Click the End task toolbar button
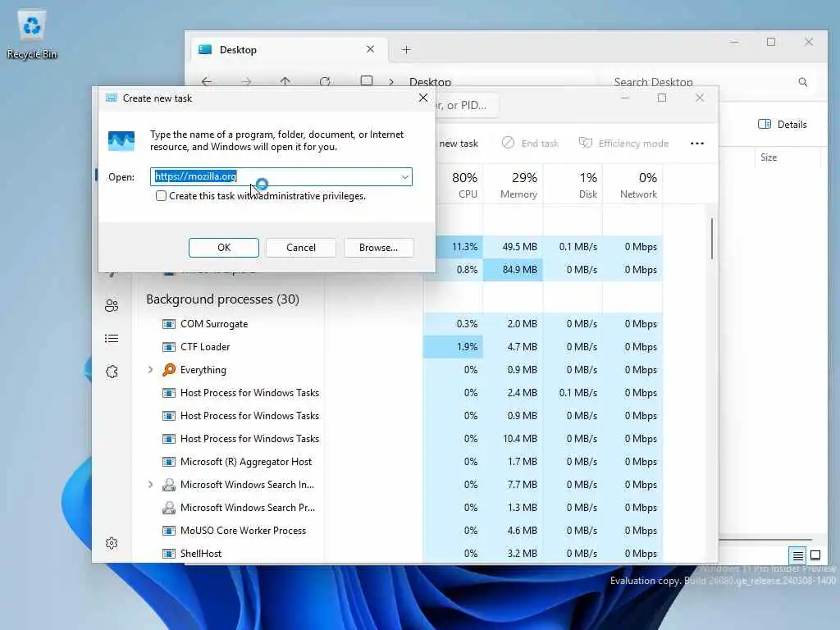 coord(530,143)
